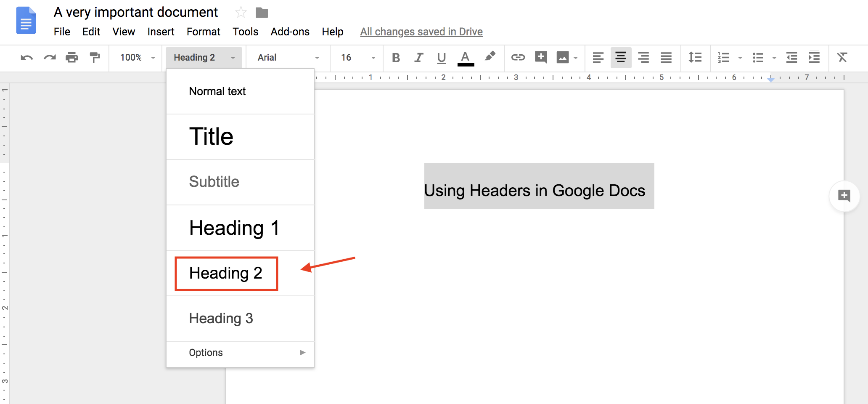This screenshot has height=404, width=868.
Task: Click the selected heading text in document
Action: (535, 191)
